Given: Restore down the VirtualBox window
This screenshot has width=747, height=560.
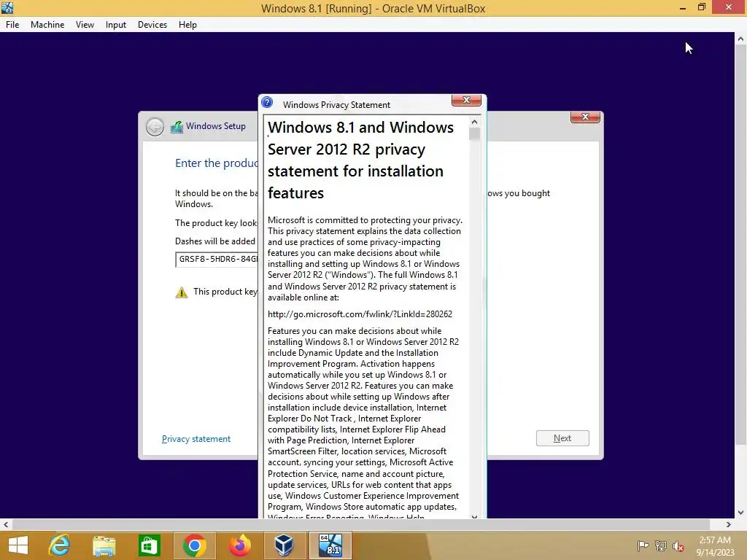Looking at the screenshot, I should 701,7.
